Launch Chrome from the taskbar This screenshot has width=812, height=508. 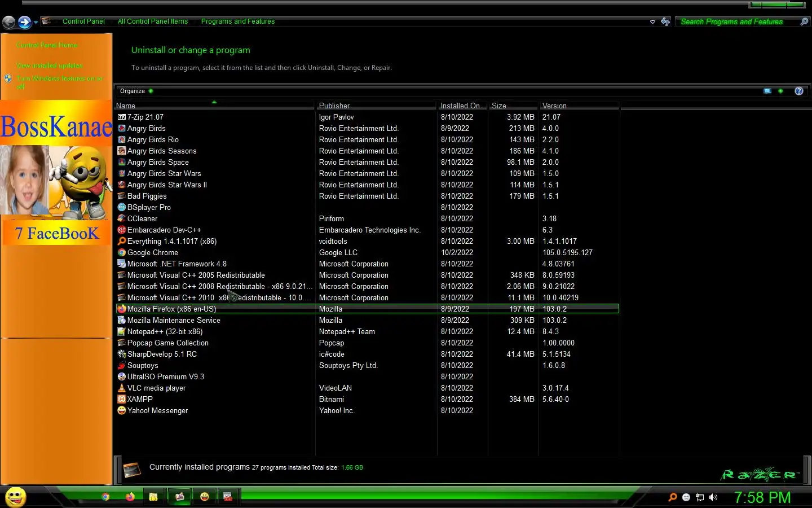(105, 497)
